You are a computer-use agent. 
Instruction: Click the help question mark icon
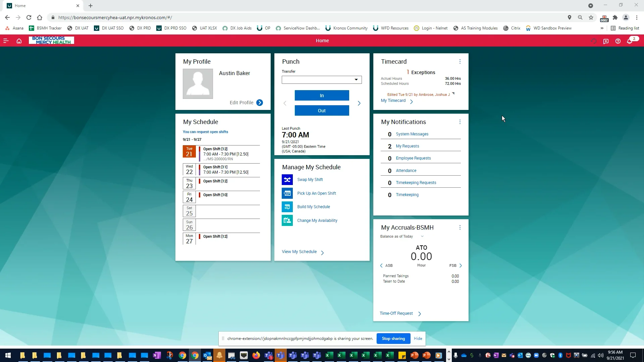coord(618,41)
